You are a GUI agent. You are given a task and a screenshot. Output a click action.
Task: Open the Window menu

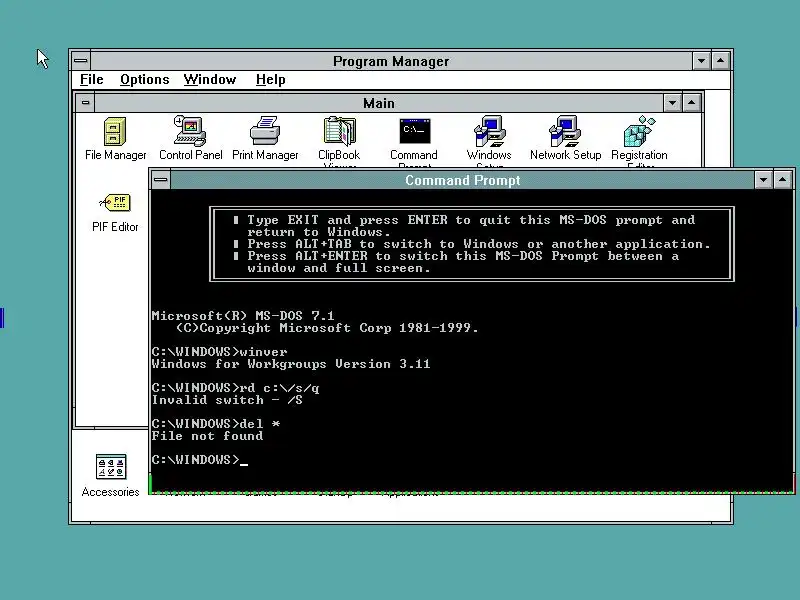(x=210, y=80)
